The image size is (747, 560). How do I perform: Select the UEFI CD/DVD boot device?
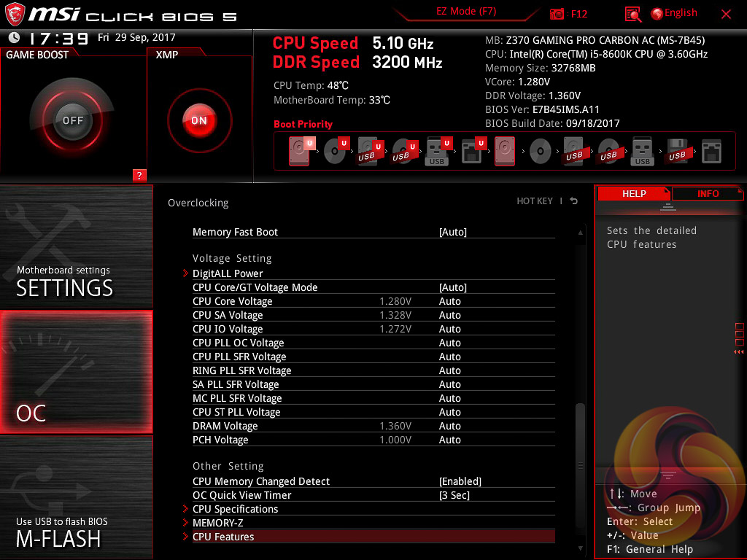click(336, 151)
